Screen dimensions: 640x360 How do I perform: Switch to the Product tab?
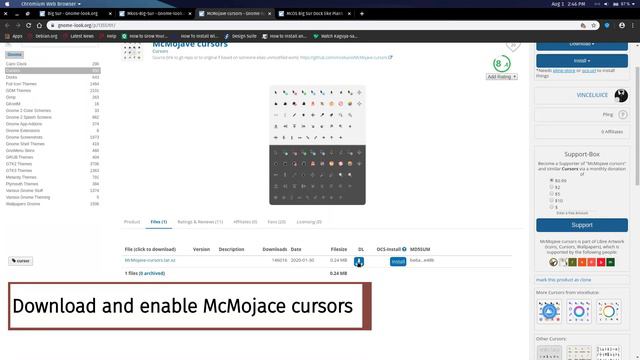[132, 222]
